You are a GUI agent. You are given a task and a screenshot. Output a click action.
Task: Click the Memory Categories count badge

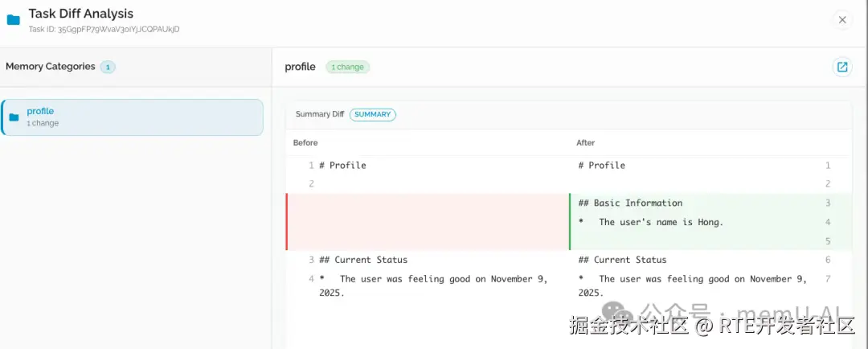[108, 67]
